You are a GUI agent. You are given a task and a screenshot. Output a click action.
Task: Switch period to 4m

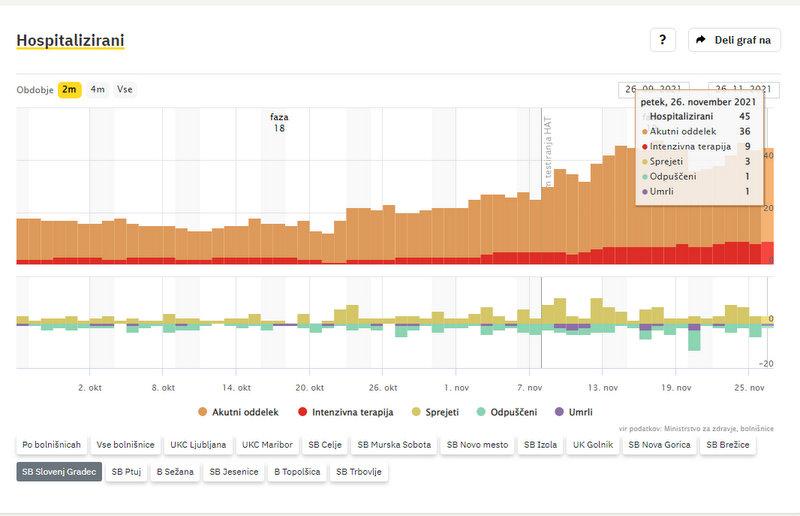[98, 89]
